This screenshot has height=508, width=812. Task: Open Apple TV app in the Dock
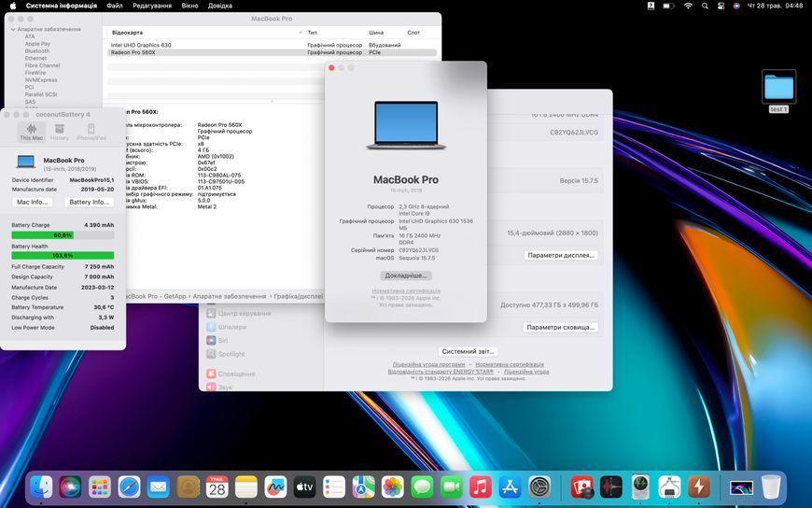point(305,487)
